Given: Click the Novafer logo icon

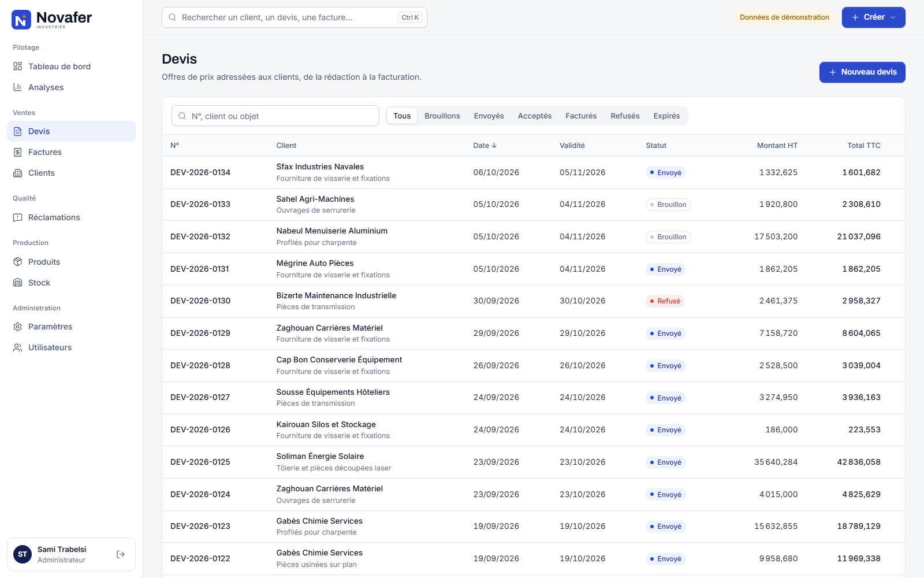Looking at the screenshot, I should click(21, 20).
